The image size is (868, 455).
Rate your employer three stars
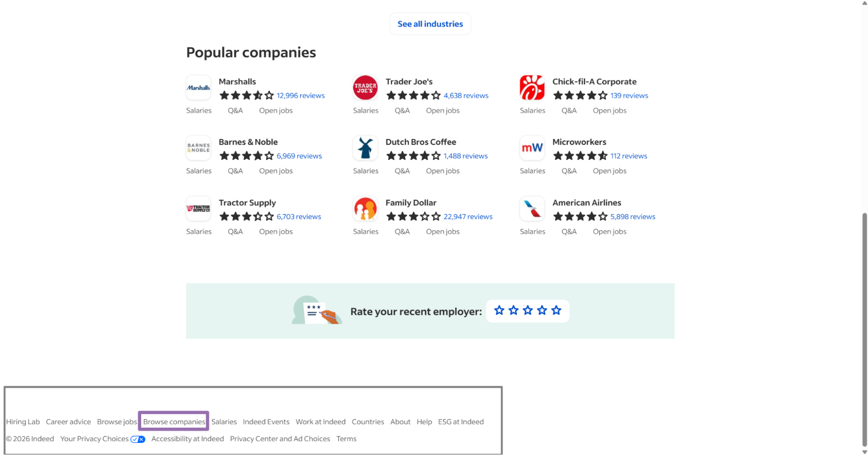pyautogui.click(x=528, y=310)
